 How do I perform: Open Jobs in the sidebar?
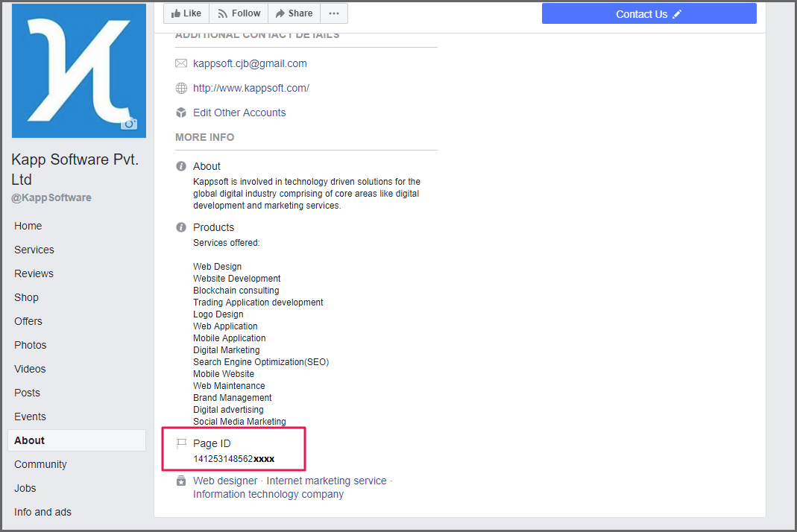pos(25,488)
